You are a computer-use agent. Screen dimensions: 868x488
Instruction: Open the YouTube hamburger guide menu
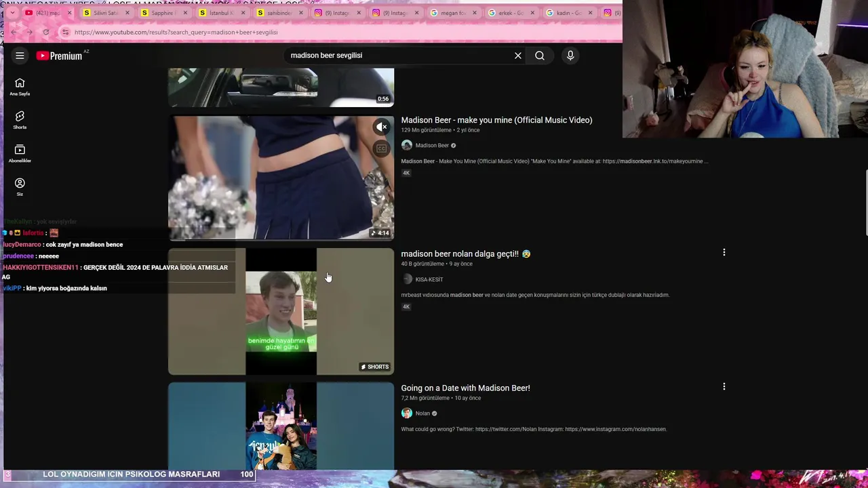[20, 56]
